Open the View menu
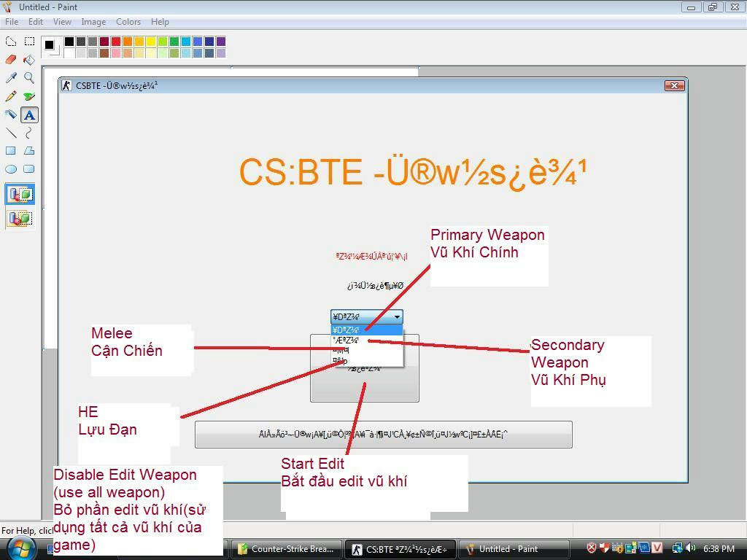Image resolution: width=747 pixels, height=560 pixels. click(62, 22)
